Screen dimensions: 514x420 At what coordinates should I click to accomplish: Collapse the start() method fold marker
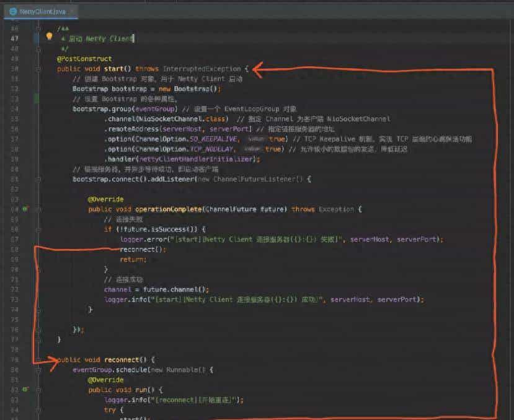coord(38,69)
